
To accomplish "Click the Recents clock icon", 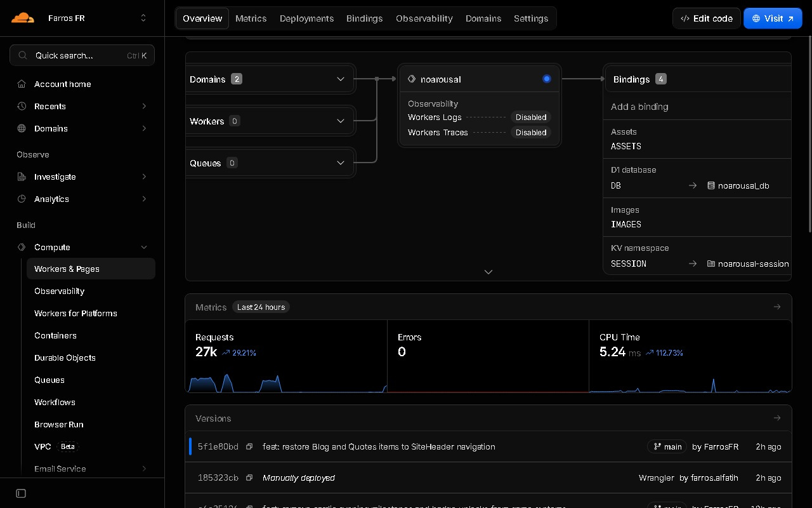I will point(22,106).
